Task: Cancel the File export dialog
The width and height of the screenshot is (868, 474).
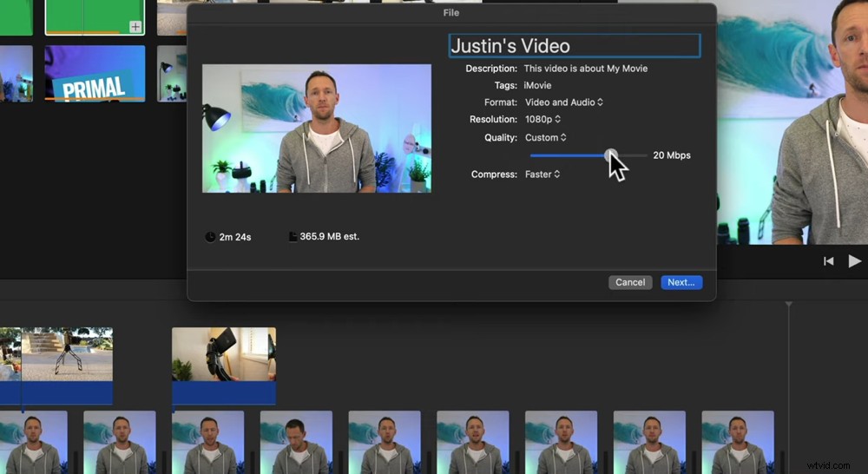Action: tap(630, 282)
